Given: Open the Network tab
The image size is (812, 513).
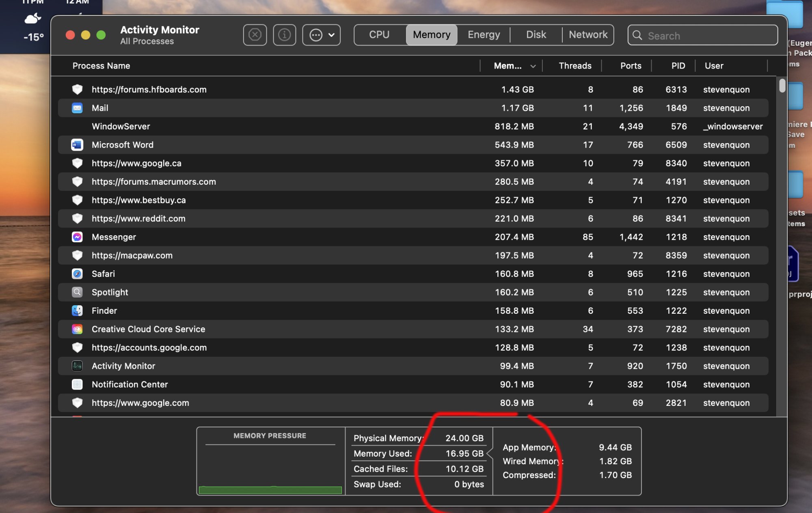Looking at the screenshot, I should coord(588,34).
